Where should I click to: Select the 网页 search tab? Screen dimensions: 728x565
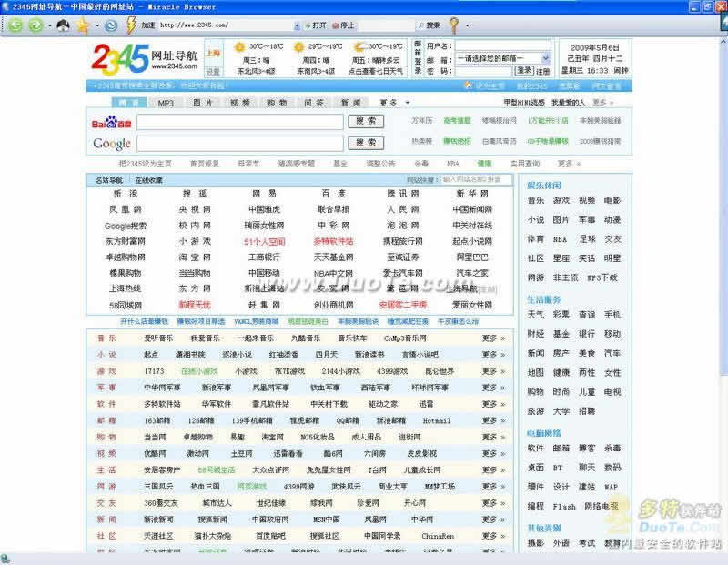click(129, 103)
